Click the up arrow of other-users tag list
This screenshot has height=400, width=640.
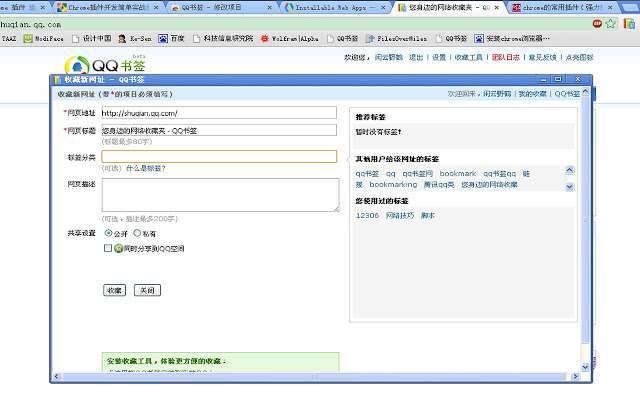coord(570,170)
